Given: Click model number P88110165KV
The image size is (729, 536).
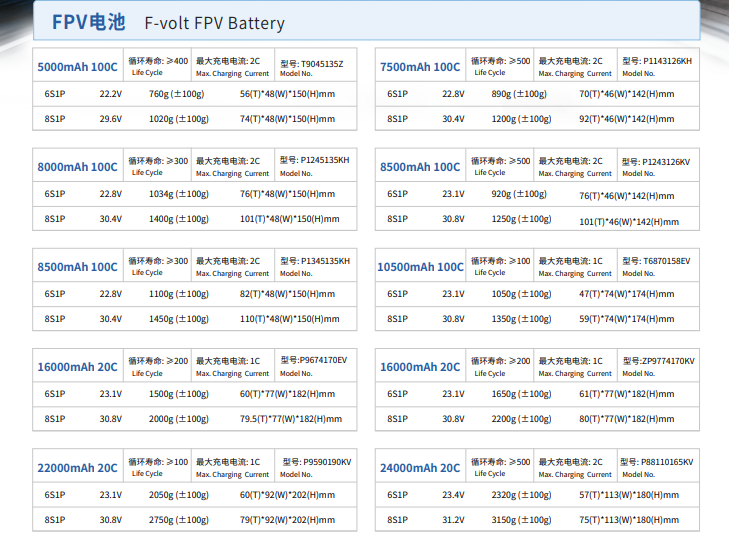Looking at the screenshot, I should point(667,462).
